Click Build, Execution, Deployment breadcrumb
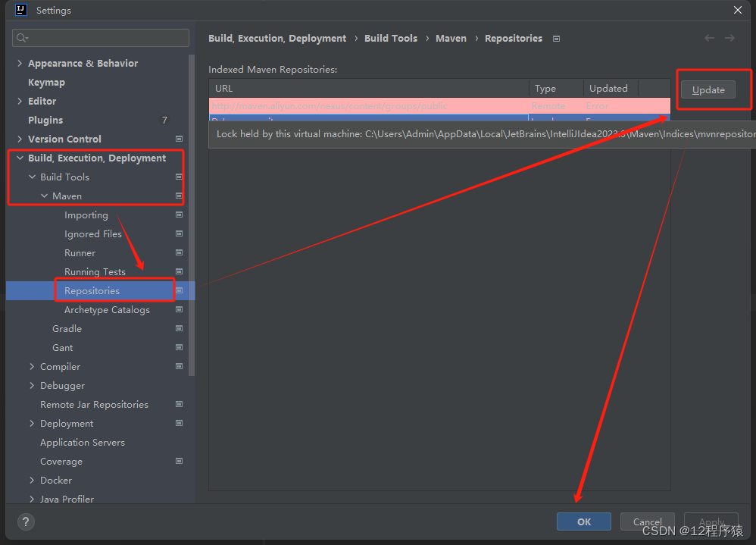 tap(277, 38)
